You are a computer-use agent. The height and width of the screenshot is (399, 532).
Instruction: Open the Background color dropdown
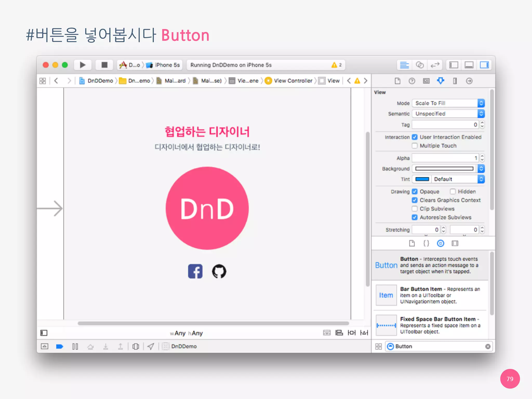[x=481, y=169]
